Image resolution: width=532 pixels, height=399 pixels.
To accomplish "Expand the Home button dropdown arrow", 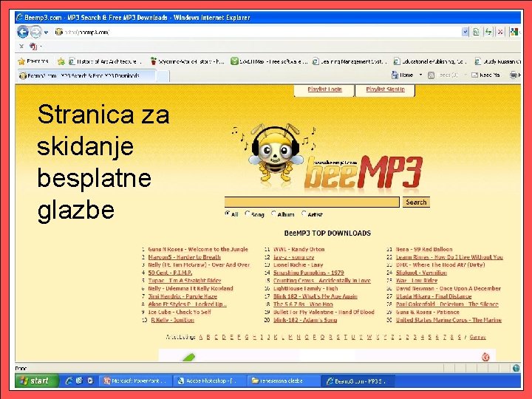I will tap(420, 75).
